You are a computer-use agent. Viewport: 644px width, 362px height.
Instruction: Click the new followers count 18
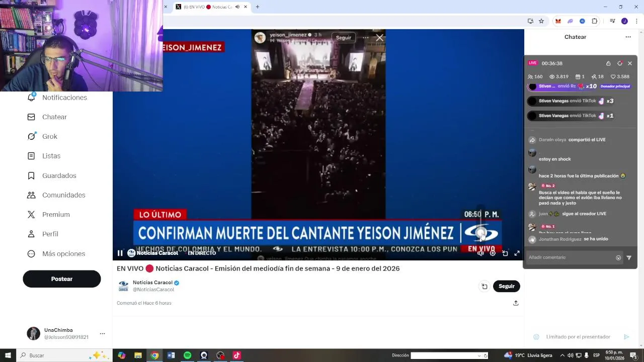click(x=597, y=77)
